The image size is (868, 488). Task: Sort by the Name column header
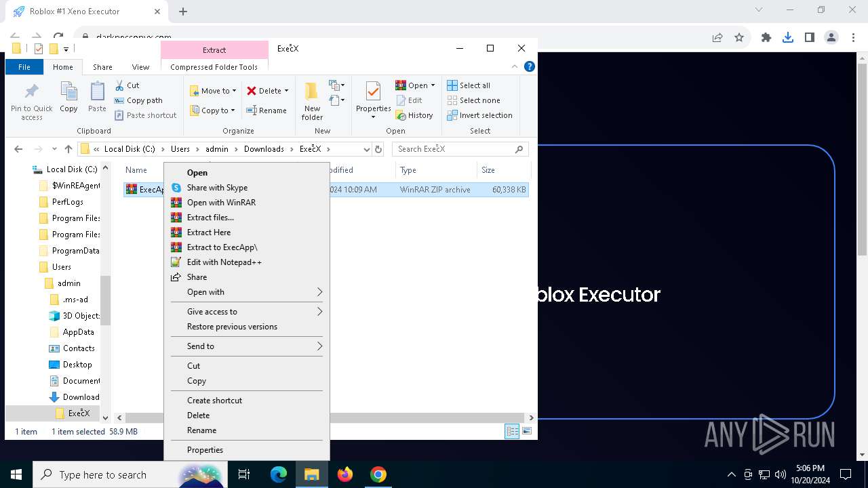[x=136, y=170]
